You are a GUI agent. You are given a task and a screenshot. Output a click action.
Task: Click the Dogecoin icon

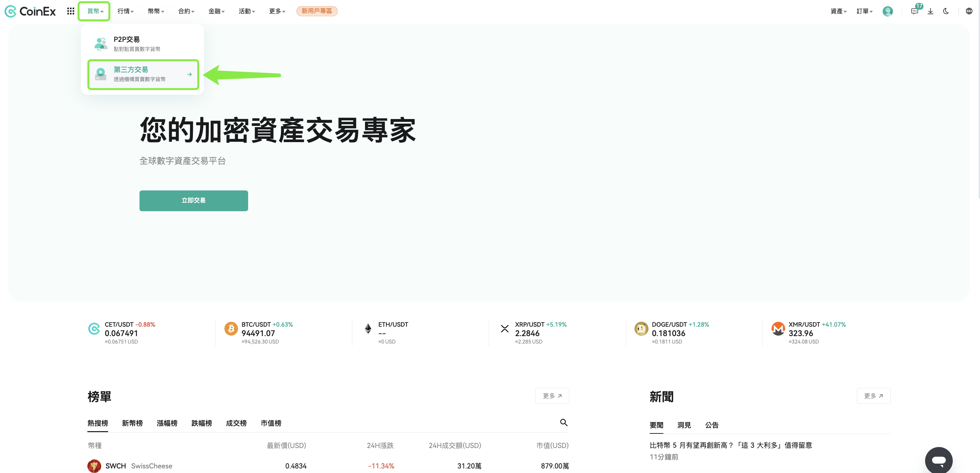641,329
